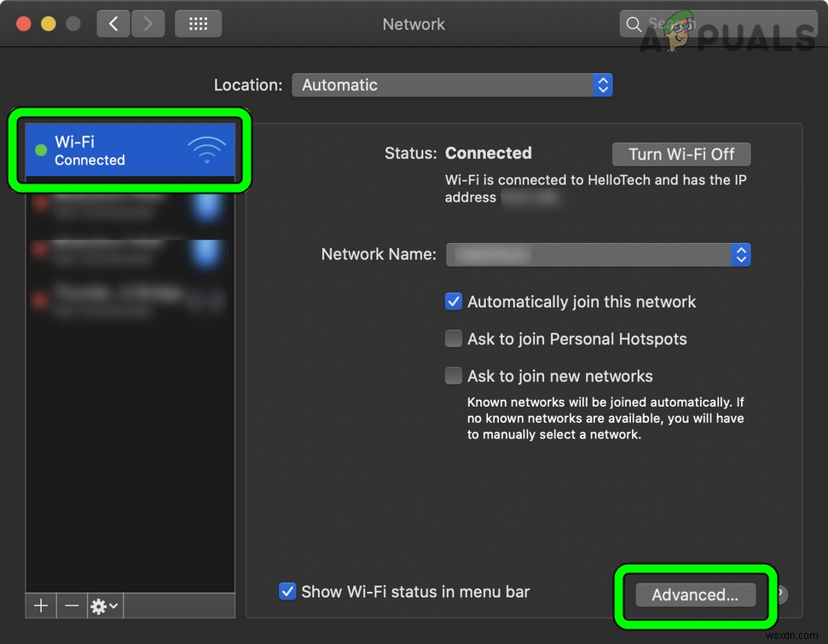This screenshot has width=828, height=644.
Task: Disable Automatically join this network
Action: 453,301
